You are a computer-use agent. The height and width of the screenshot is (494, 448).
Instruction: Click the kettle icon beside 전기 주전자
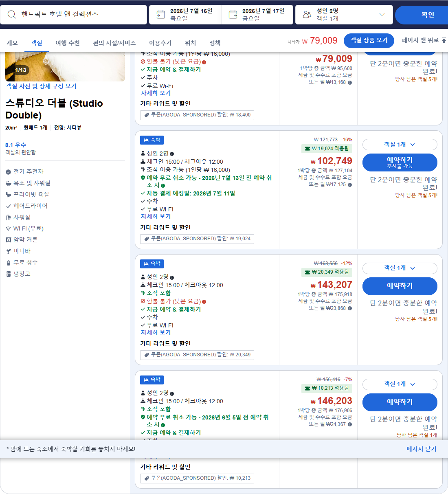tap(8, 172)
